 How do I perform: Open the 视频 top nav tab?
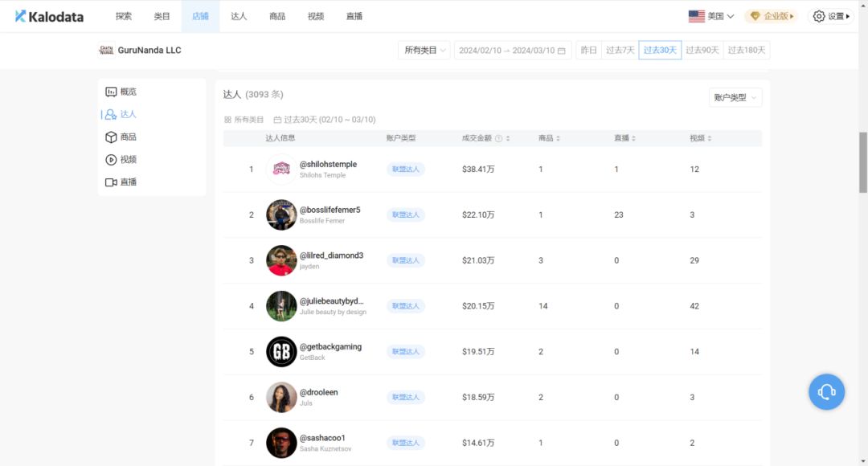(x=316, y=17)
